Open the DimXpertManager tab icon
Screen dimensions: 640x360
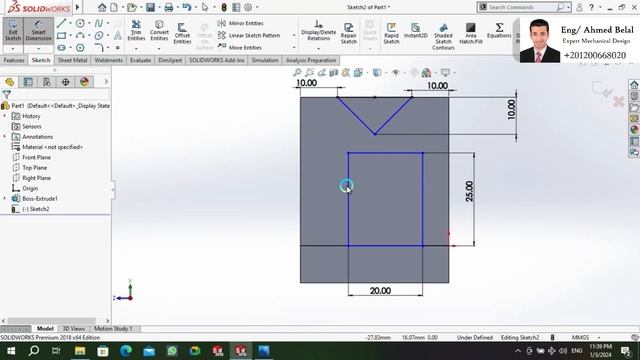tap(66, 82)
